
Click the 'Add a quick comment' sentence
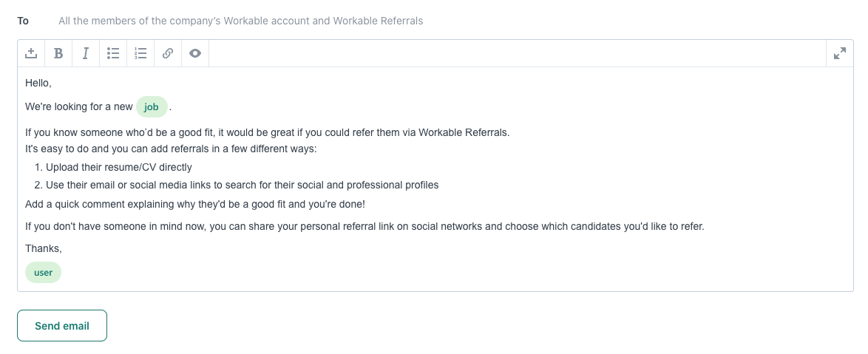click(x=195, y=204)
